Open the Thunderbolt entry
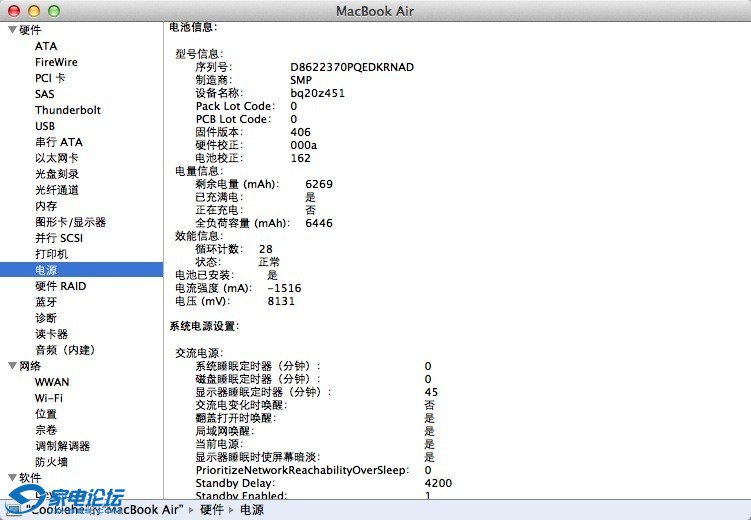The width and height of the screenshot is (751, 520). click(68, 110)
